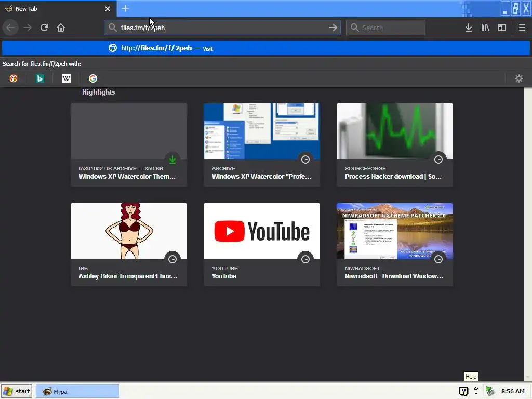
Task: Click the magnifier icon in address bar
Action: (112, 28)
